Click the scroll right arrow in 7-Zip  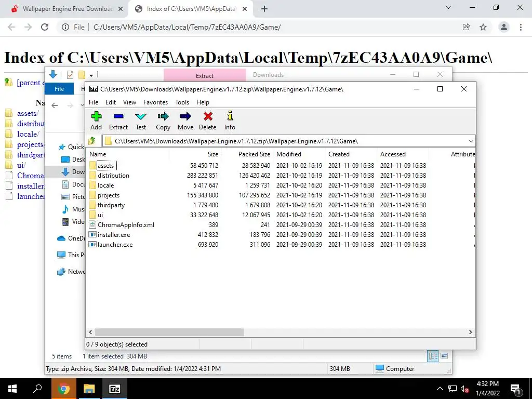click(470, 332)
